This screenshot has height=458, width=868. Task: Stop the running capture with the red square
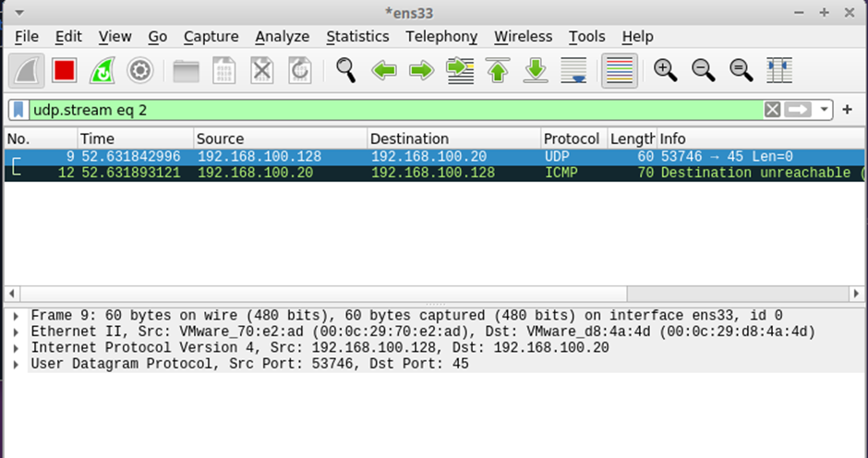click(x=65, y=70)
